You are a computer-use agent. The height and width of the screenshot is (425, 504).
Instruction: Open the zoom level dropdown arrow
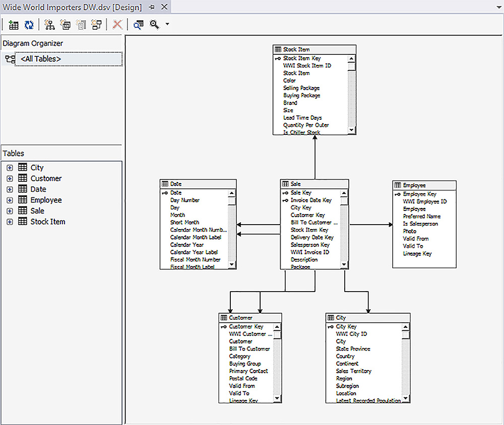167,24
